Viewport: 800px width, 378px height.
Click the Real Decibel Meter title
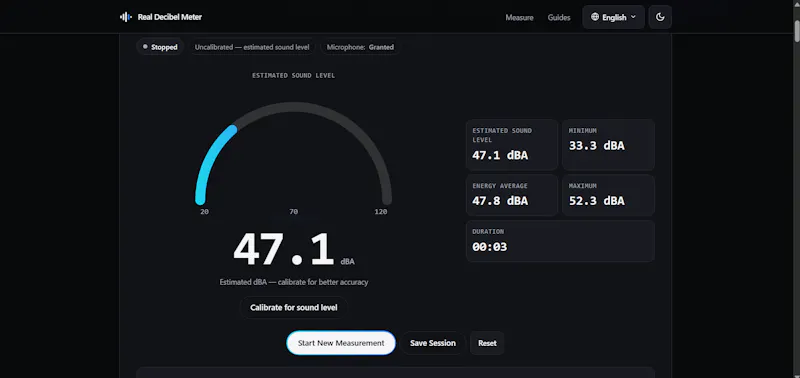pyautogui.click(x=170, y=17)
